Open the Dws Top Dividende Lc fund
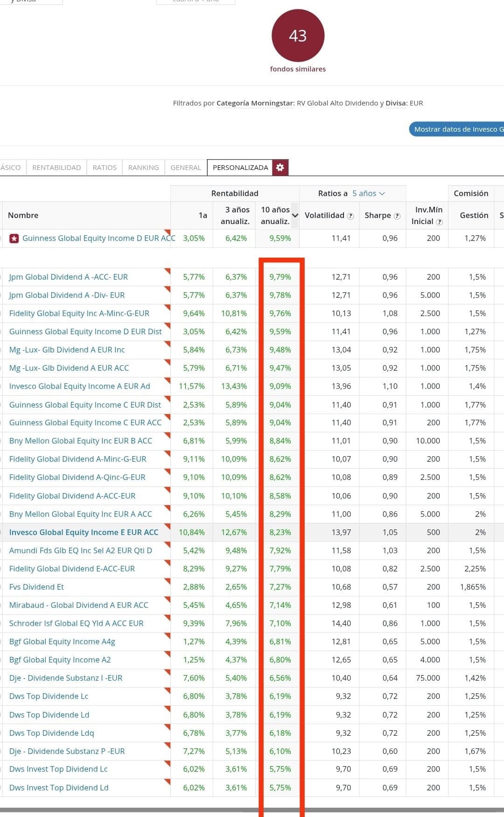The image size is (504, 817). (x=49, y=696)
